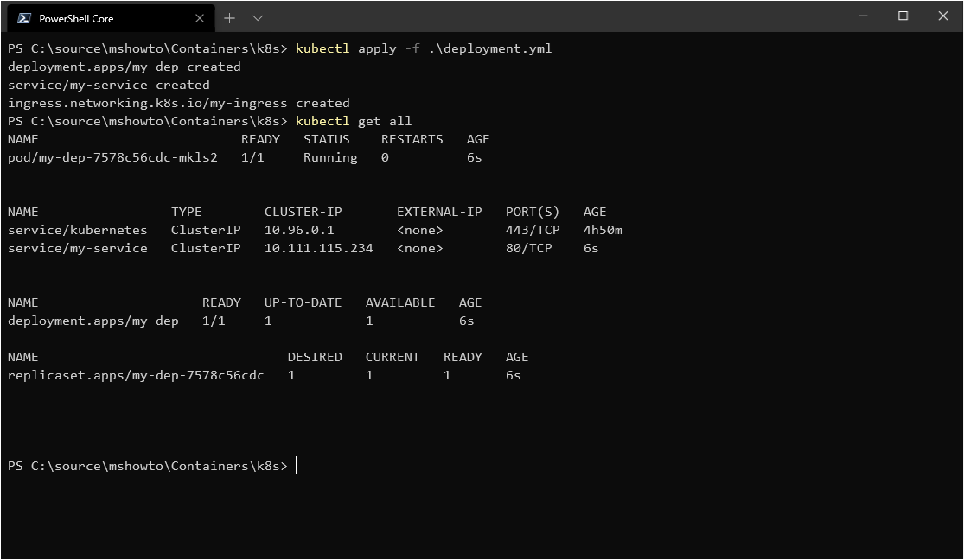Image resolution: width=964 pixels, height=560 pixels.
Task: Maximize the terminal window
Action: click(903, 16)
